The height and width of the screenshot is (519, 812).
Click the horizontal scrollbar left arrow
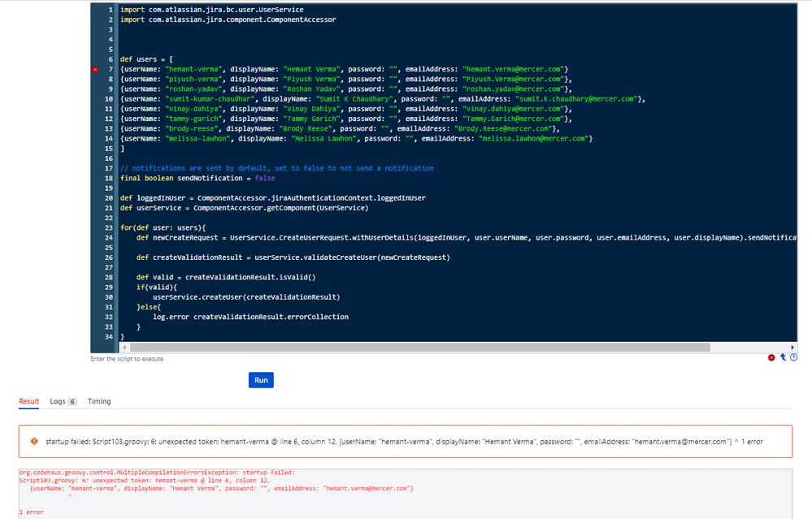(x=124, y=347)
